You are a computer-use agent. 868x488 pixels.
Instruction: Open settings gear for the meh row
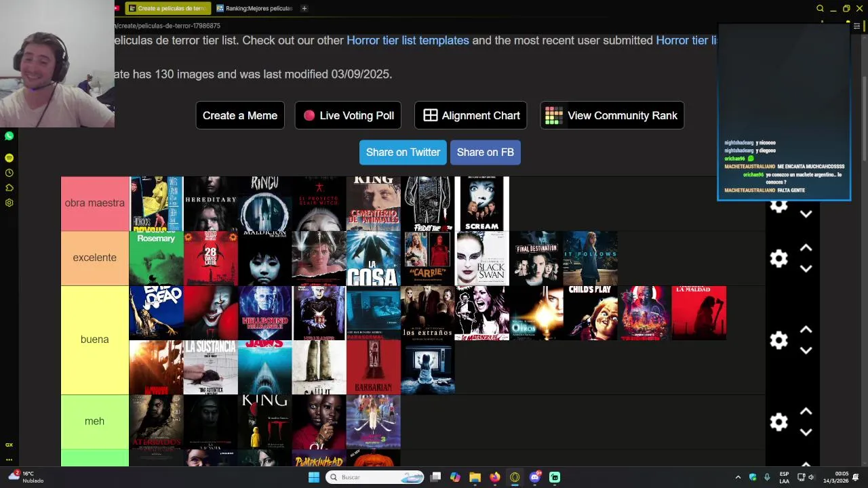(778, 422)
